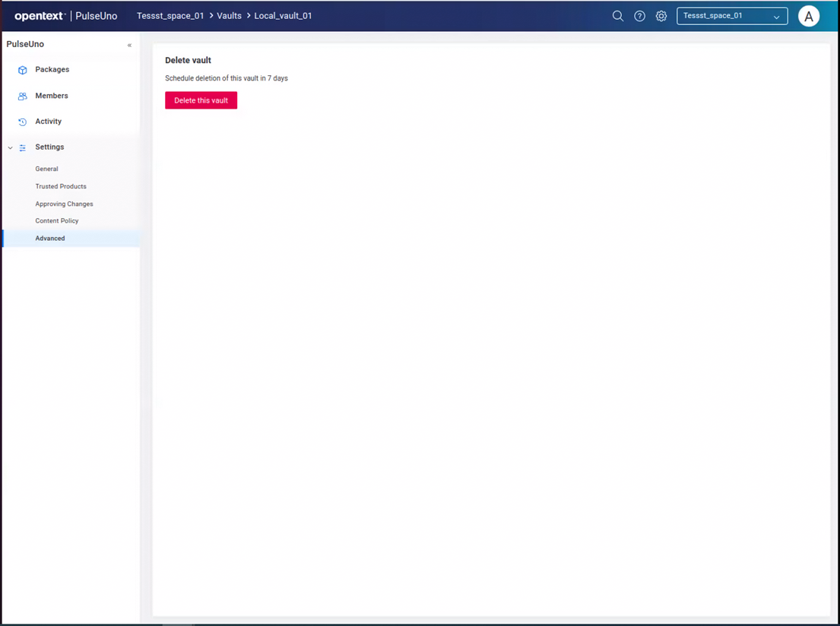Collapse the PulseUno sidebar
The image size is (840, 626).
[129, 46]
